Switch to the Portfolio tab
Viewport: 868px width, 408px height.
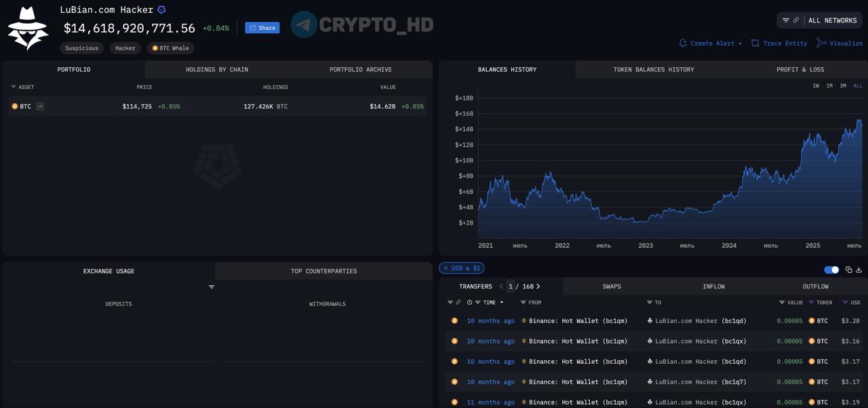74,69
